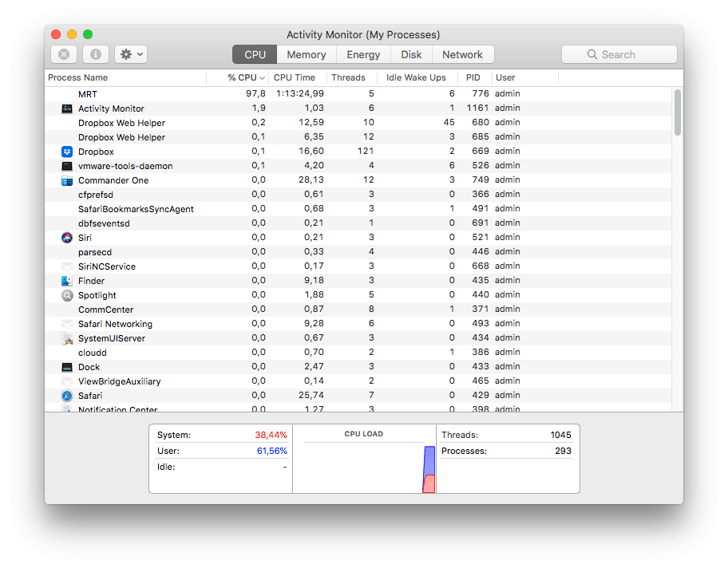Select the CommCenter process
The image size is (728, 568).
tap(358, 310)
